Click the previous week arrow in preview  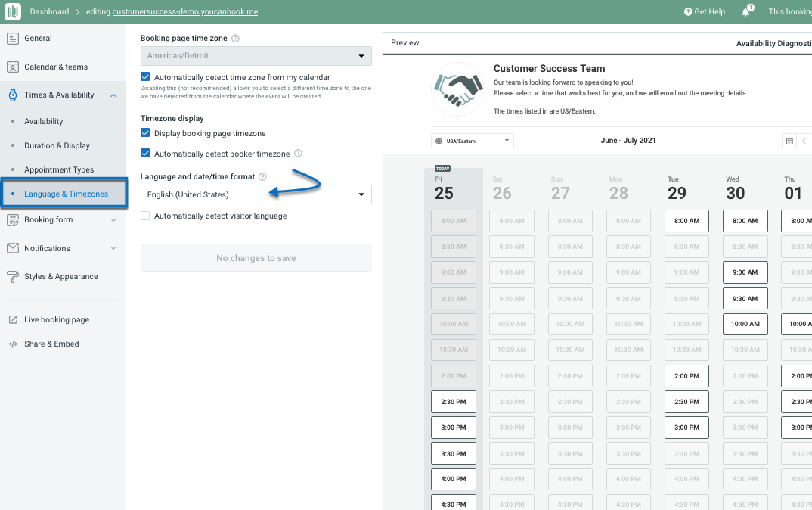click(804, 141)
